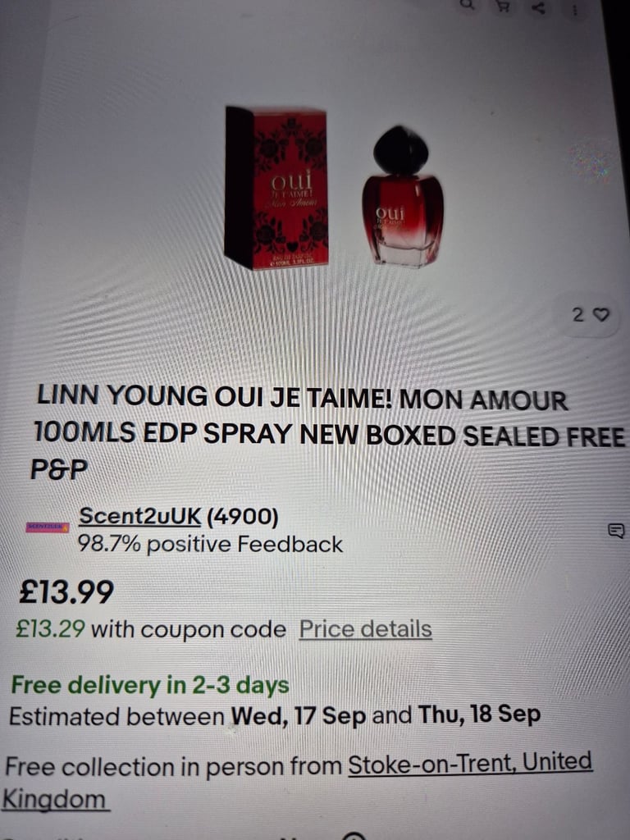
Task: Open the shopping cart icon
Action: pos(503,6)
